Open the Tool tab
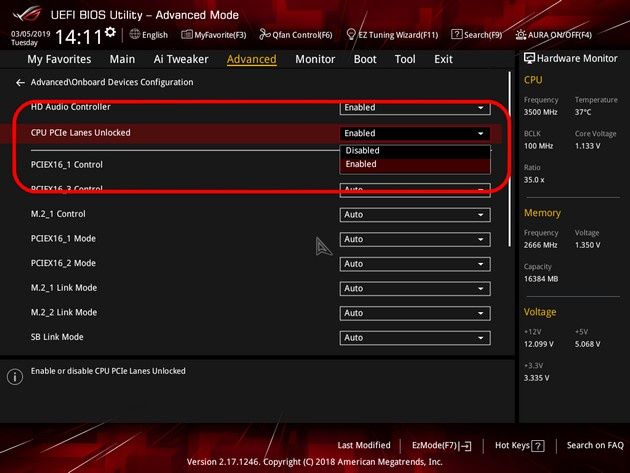630x473 pixels. 405,59
